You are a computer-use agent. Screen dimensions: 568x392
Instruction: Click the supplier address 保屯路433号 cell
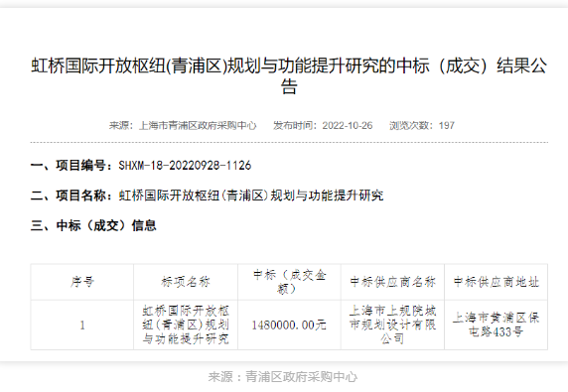coord(496,325)
